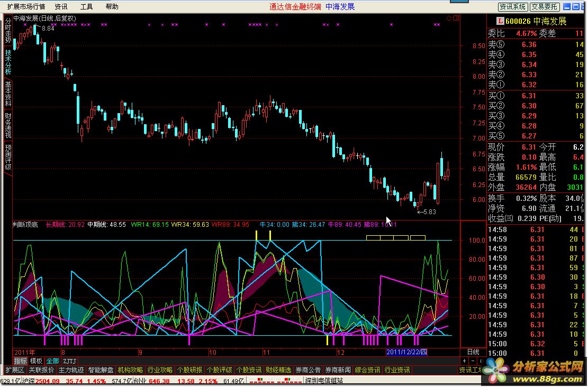Open the 扩展区 bottom tab
This screenshot has width=588, height=387.
(x=15, y=370)
